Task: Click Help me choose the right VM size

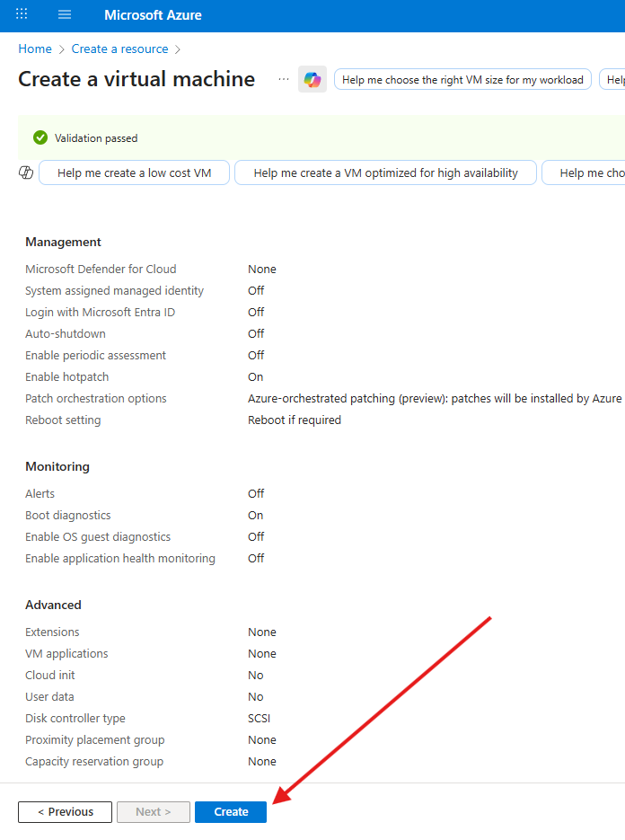Action: 462,80
